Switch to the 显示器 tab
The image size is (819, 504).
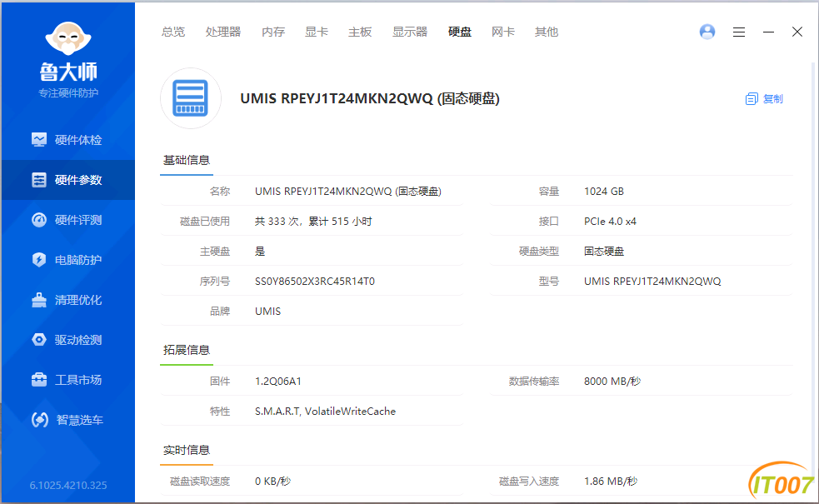tap(410, 32)
